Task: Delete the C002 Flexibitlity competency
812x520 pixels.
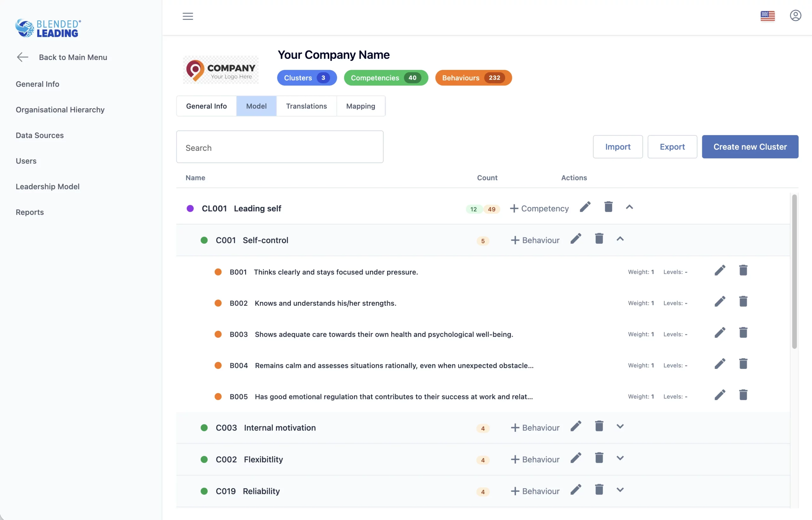Action: click(x=599, y=458)
